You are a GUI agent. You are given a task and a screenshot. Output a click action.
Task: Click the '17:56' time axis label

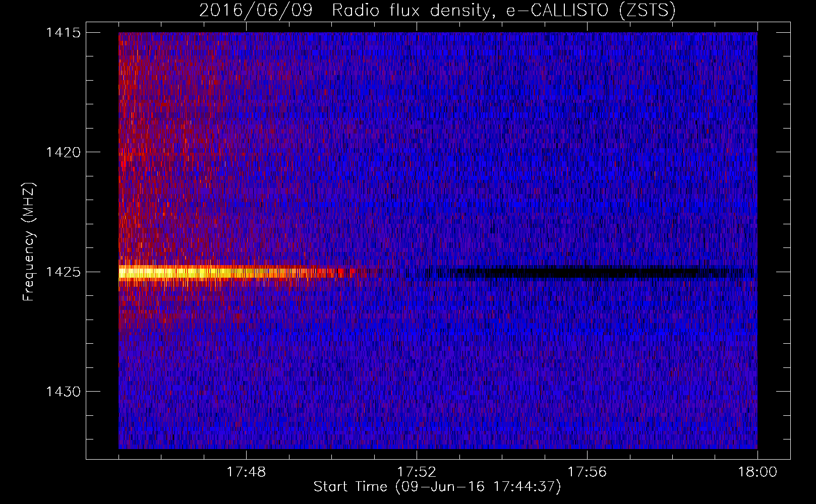[x=587, y=472]
